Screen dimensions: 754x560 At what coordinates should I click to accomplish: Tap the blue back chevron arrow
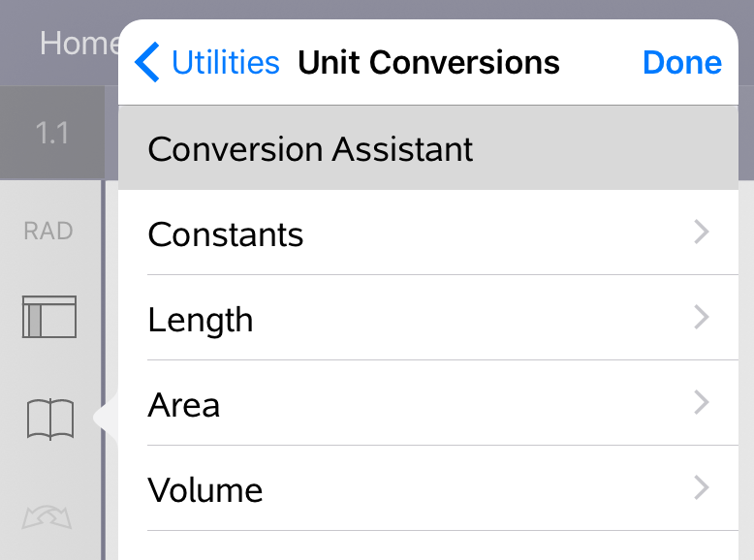pyautogui.click(x=147, y=63)
